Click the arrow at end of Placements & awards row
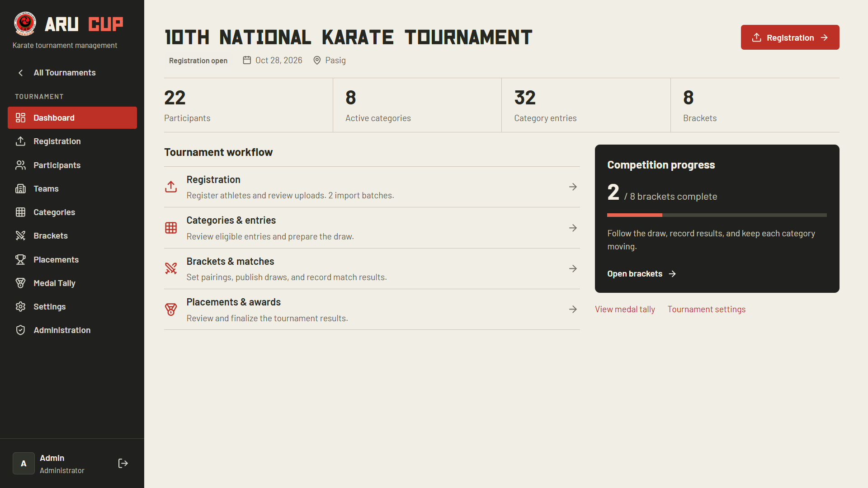Screen dimensions: 868x488 [573, 310]
